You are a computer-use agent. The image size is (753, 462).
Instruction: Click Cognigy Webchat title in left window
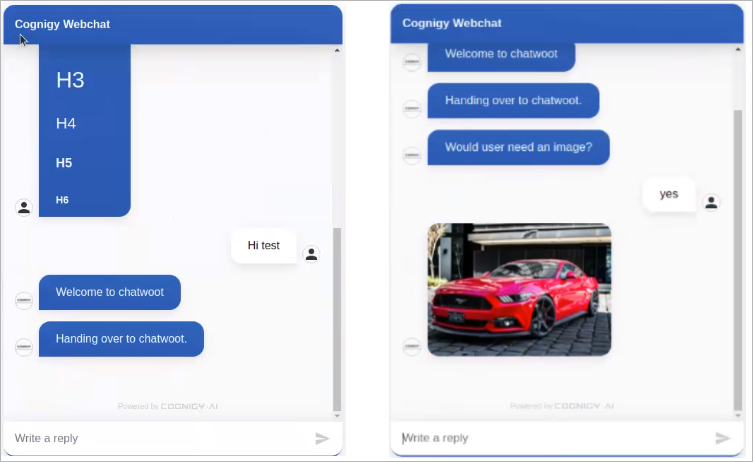[62, 24]
